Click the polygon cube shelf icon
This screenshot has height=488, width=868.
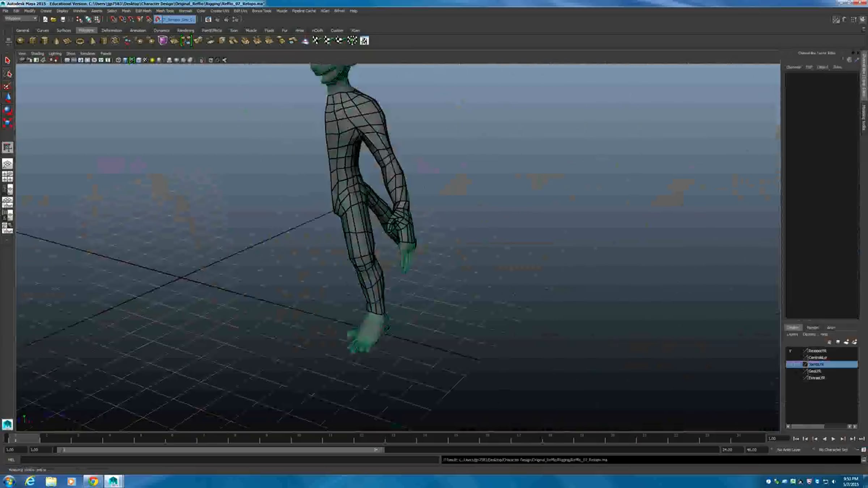point(32,40)
